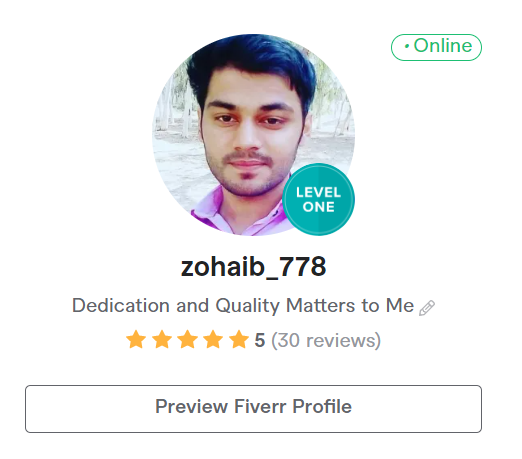Click the word Fiverr on preview button

tap(260, 406)
